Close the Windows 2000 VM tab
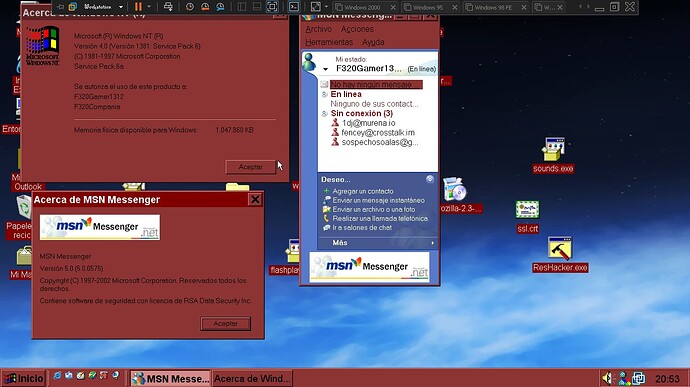Screen dimensions: 690x387 393,7
